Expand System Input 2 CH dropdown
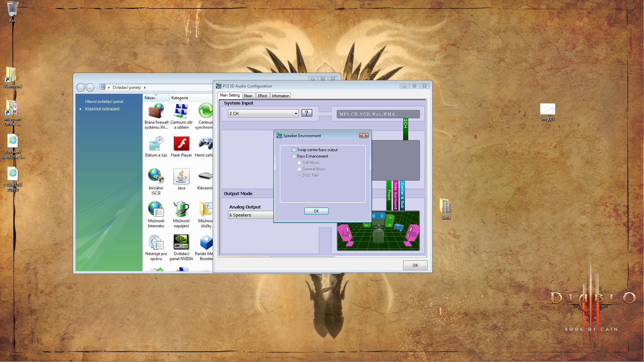The height and width of the screenshot is (362, 644). pyautogui.click(x=296, y=114)
